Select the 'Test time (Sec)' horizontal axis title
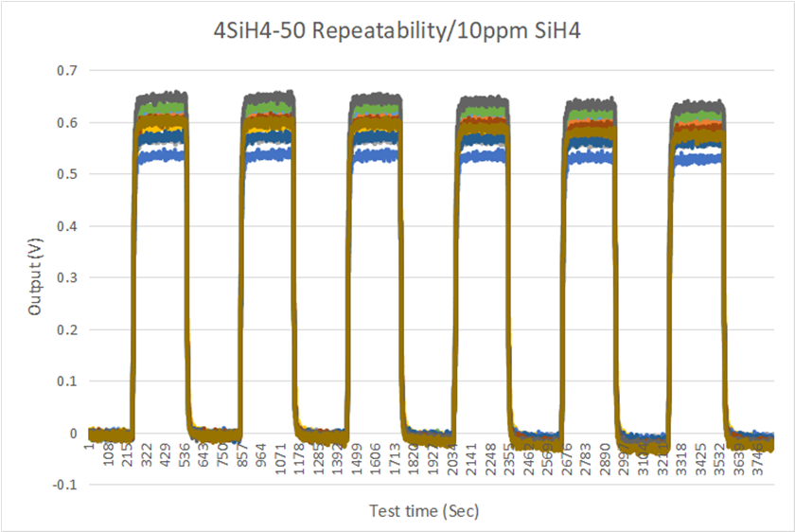 coord(423,511)
